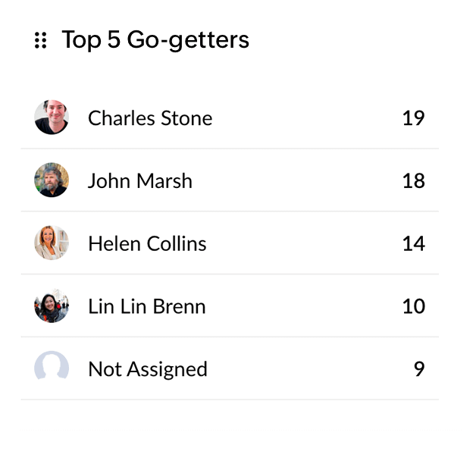Click the Top 5 Go-getters title
This screenshot has width=476, height=473.
point(155,40)
